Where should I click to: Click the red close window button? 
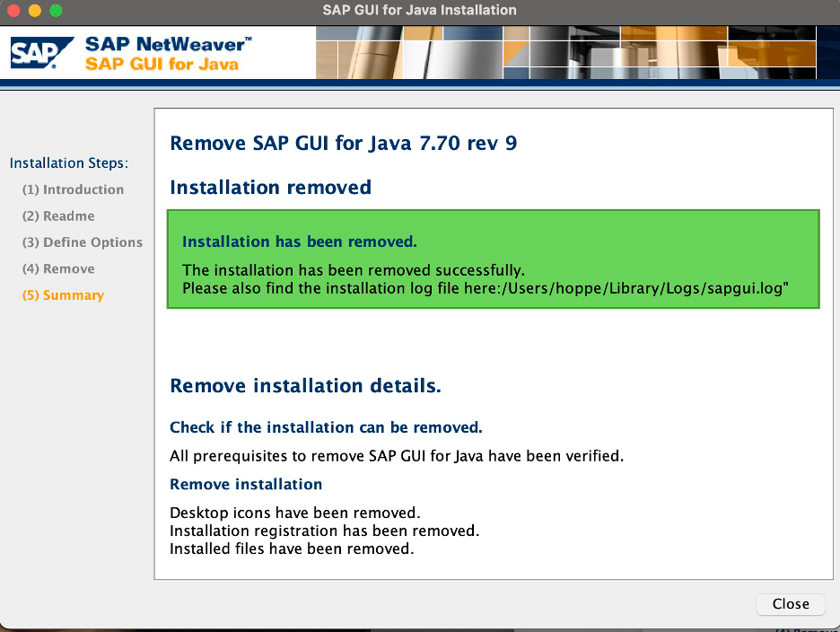coord(13,10)
